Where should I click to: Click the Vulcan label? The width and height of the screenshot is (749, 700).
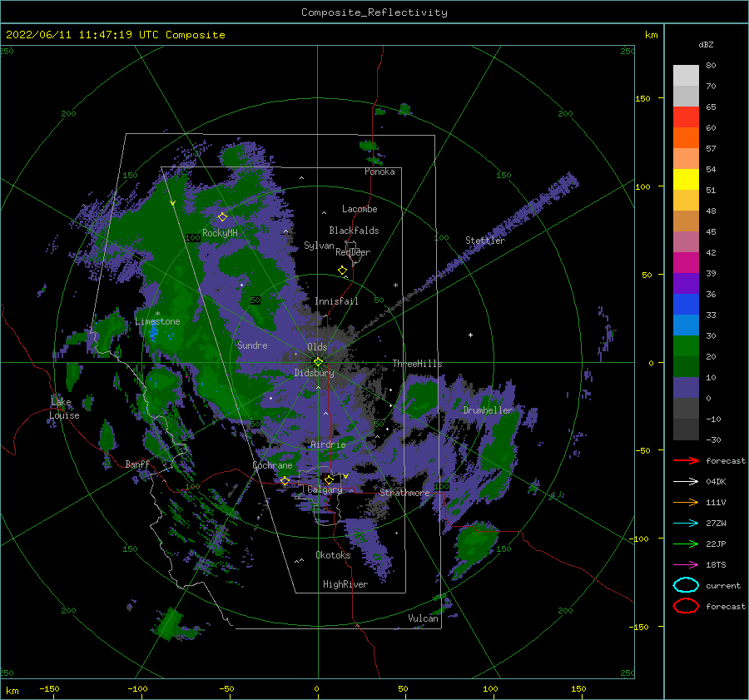423,618
